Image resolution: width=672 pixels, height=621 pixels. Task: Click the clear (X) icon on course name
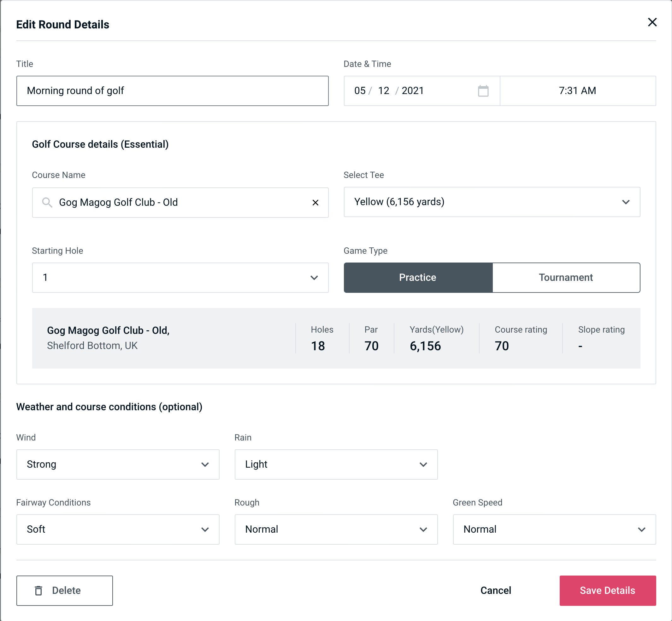point(315,202)
